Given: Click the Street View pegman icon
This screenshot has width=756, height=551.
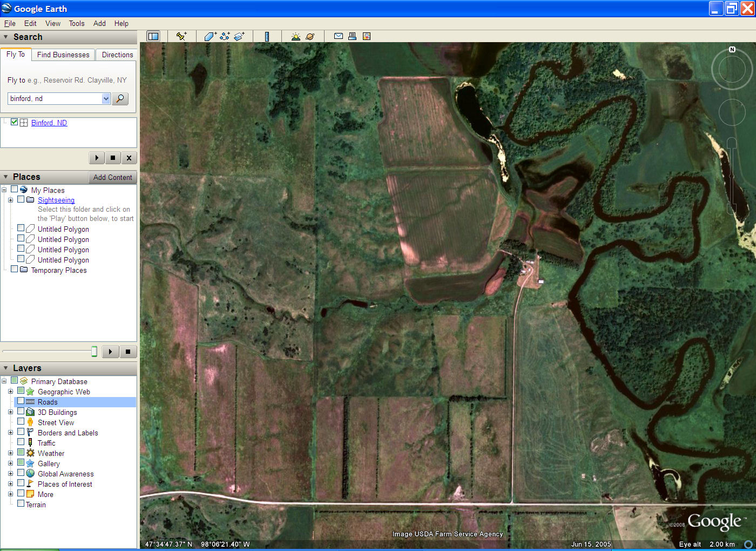Looking at the screenshot, I should [30, 422].
